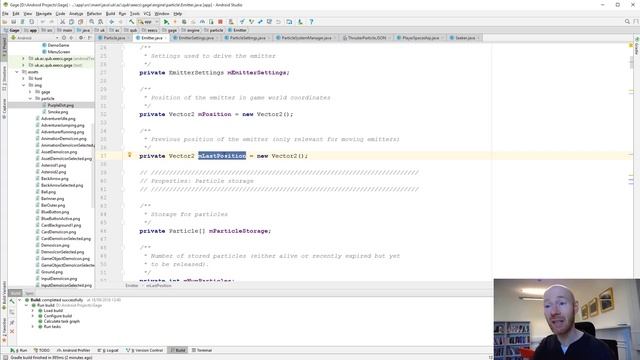640x360 pixels.
Task: Click the build panel red close X icon
Action: pos(12,331)
